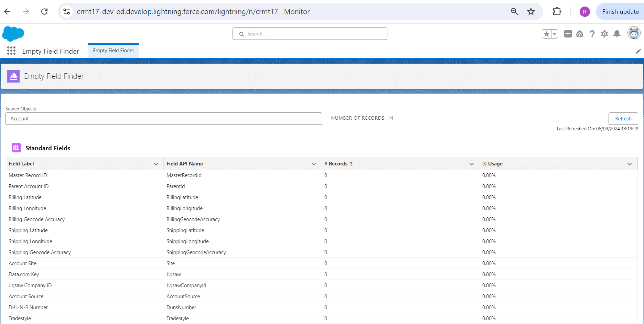Open the favorites list dropdown arrow
The width and height of the screenshot is (644, 324).
554,34
